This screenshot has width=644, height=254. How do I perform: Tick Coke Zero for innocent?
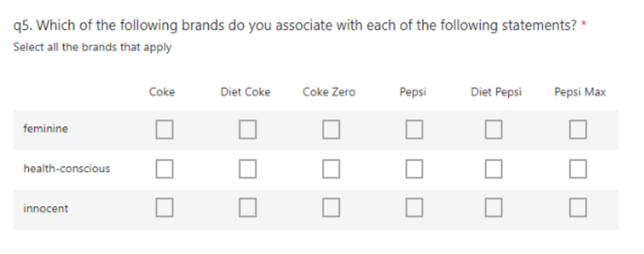[331, 207]
